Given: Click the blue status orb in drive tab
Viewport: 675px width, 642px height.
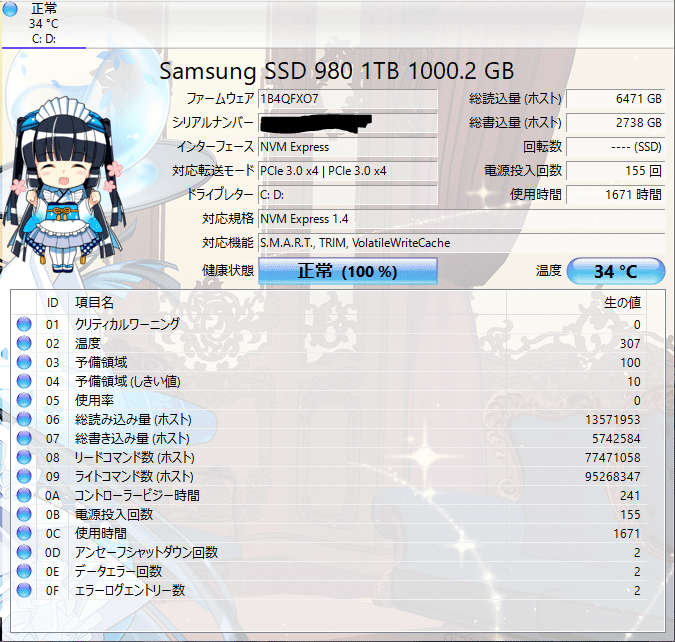Looking at the screenshot, I should tap(10, 9).
